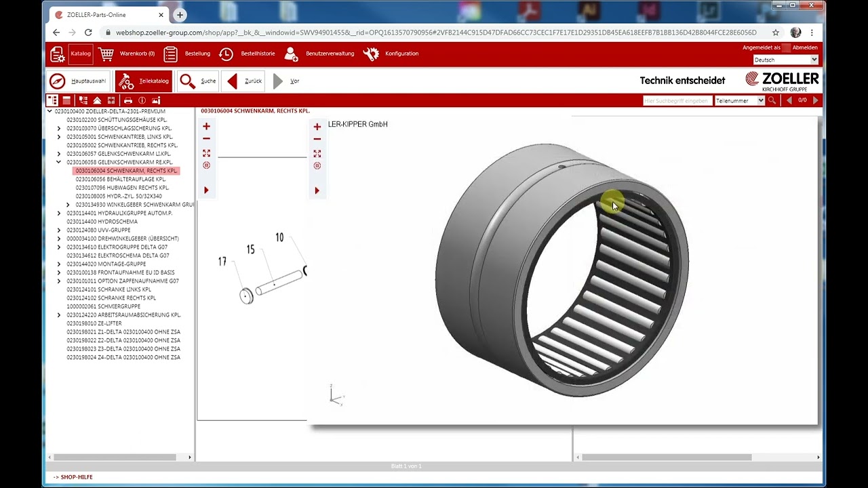
Task: Select 0230114400 HYDROSCHEMA item
Action: [102, 222]
